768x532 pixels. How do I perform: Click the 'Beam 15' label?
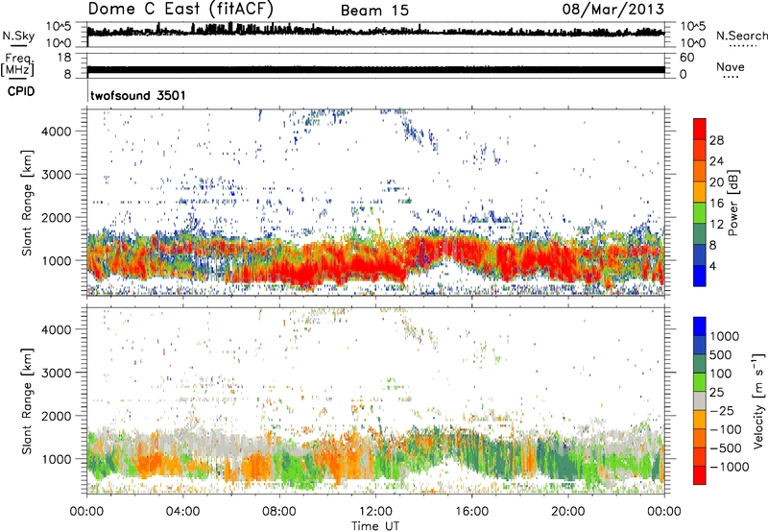coord(374,11)
